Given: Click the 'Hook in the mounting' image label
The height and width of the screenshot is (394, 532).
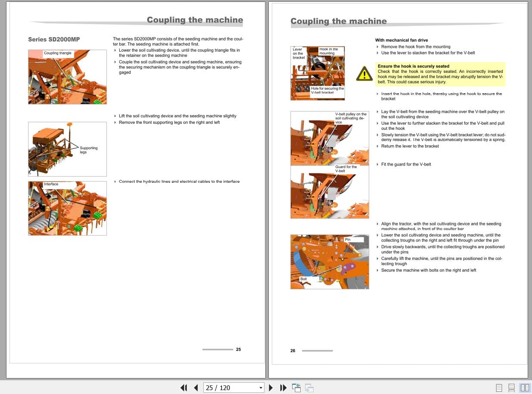Looking at the screenshot, I should coord(329,51).
